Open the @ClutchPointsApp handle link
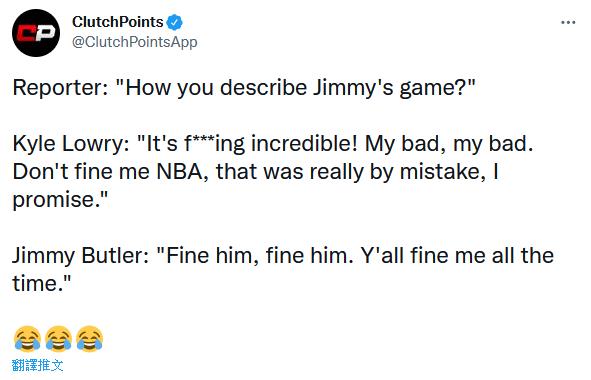The image size is (591, 380). click(x=135, y=42)
